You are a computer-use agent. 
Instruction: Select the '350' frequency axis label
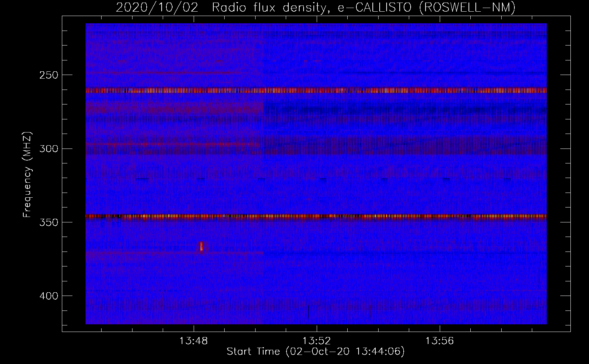(48, 222)
